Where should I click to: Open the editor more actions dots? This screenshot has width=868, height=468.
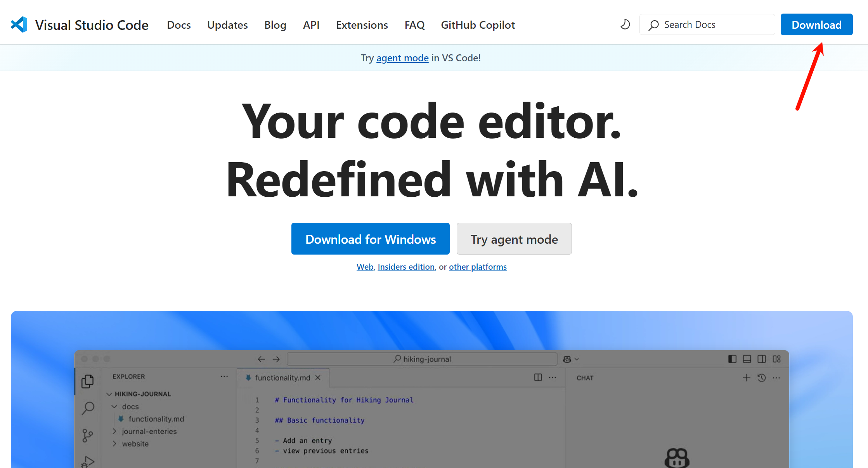[x=553, y=378]
